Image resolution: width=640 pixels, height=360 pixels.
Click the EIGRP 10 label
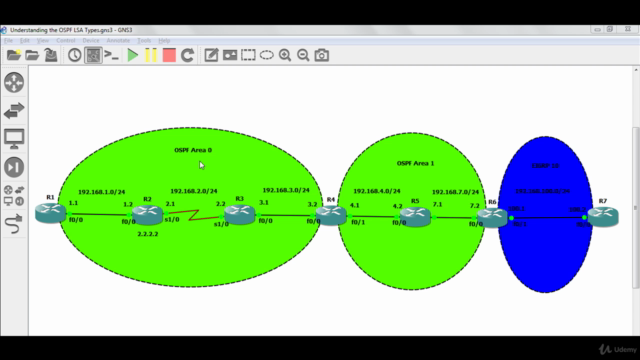pos(545,166)
